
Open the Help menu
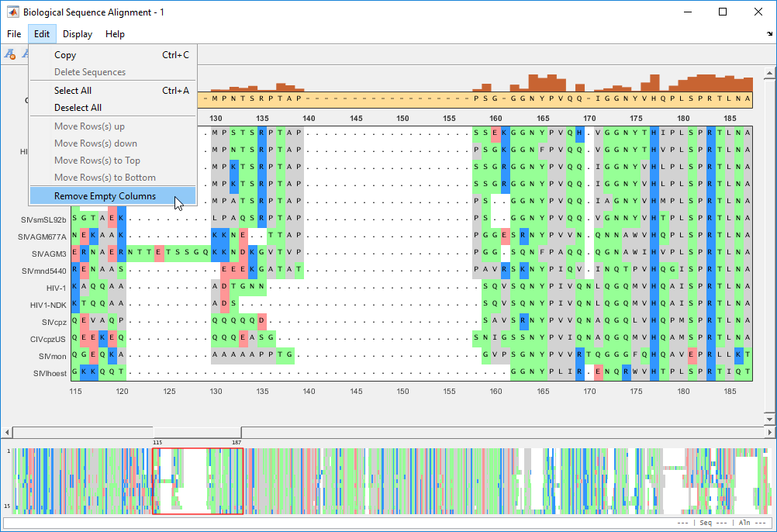pyautogui.click(x=115, y=34)
